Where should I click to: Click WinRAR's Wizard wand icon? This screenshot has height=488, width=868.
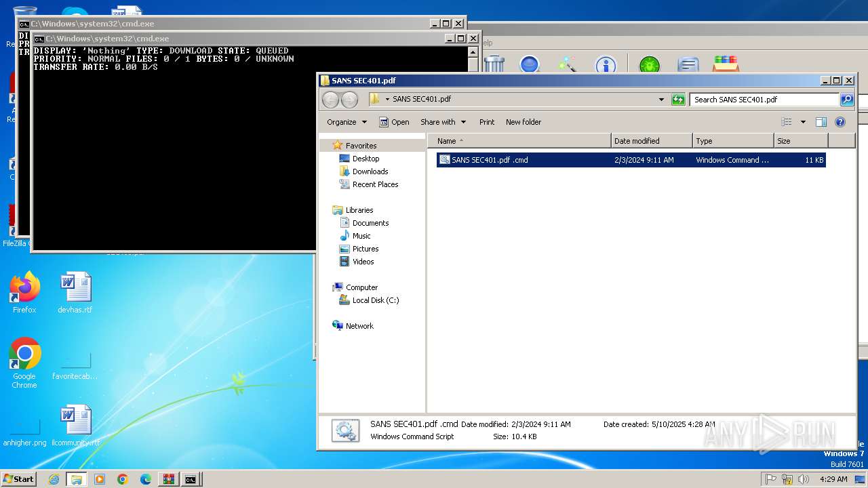coord(567,64)
